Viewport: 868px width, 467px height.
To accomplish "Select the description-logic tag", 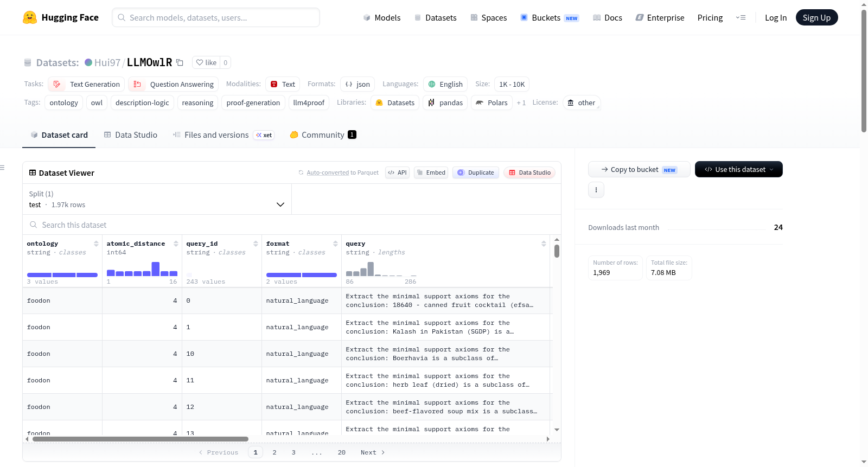I will tap(142, 103).
